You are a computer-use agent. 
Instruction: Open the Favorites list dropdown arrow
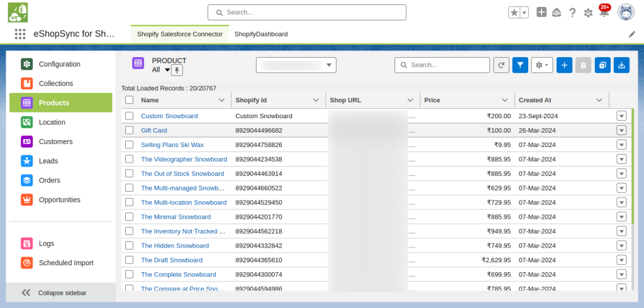tap(525, 13)
